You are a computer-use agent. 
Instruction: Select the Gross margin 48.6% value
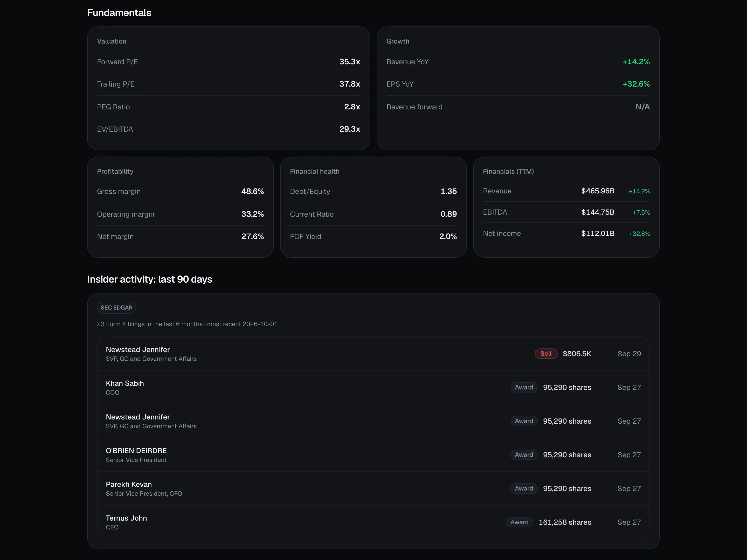pyautogui.click(x=252, y=191)
